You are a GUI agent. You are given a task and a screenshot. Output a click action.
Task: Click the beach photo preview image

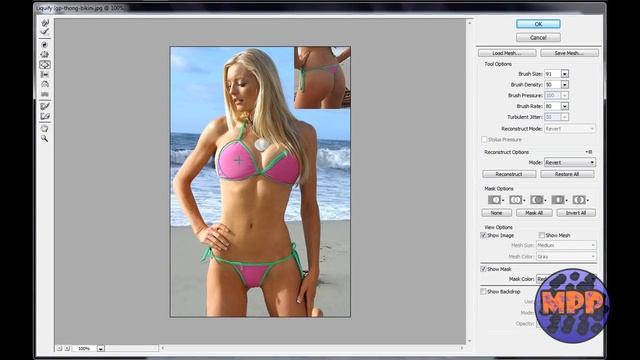[260, 182]
